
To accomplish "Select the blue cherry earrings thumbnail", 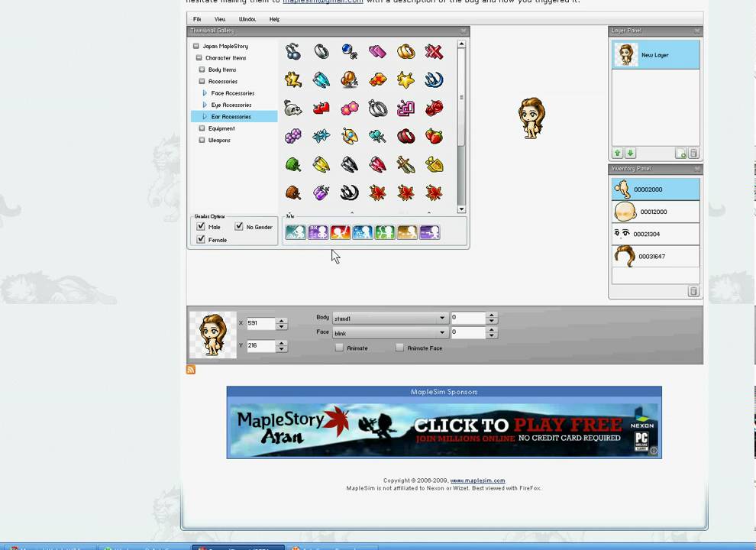I will pos(293,51).
